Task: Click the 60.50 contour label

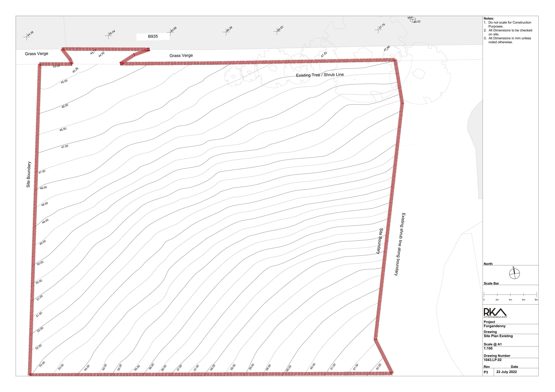Action: pos(313,366)
